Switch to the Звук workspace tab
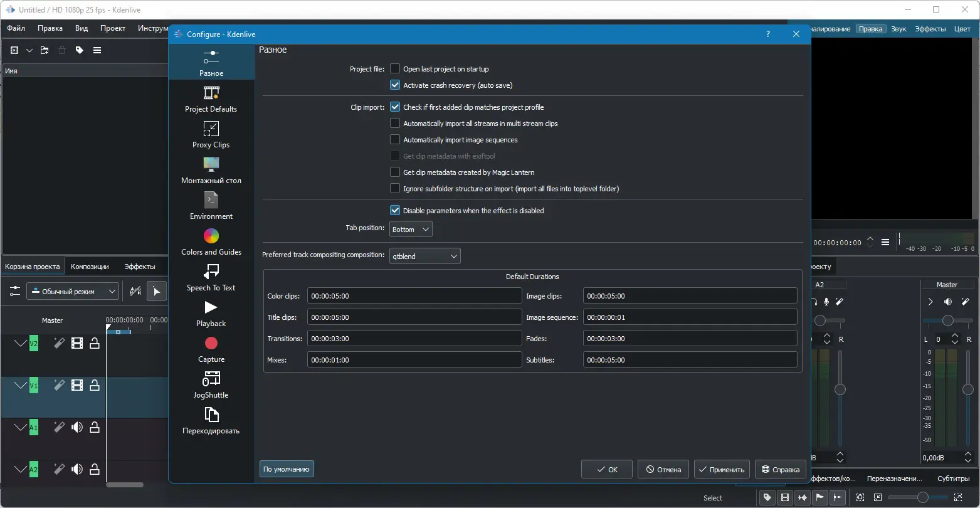Screen dimensions: 980x508 (898, 29)
